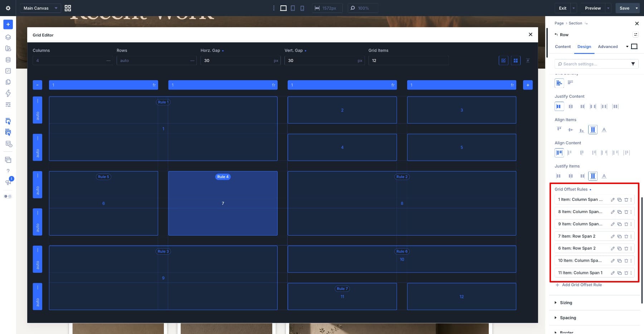Add a grid column with plus button
The width and height of the screenshot is (644, 334).
[528, 85]
